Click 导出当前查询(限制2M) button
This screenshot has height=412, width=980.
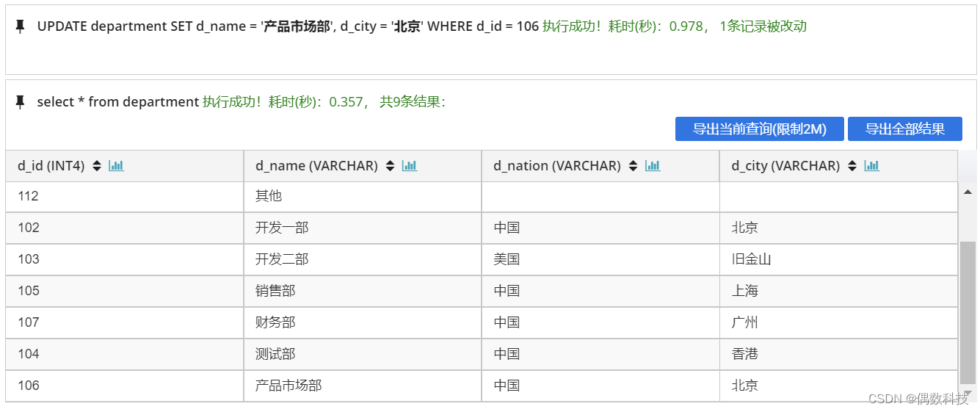tap(760, 129)
